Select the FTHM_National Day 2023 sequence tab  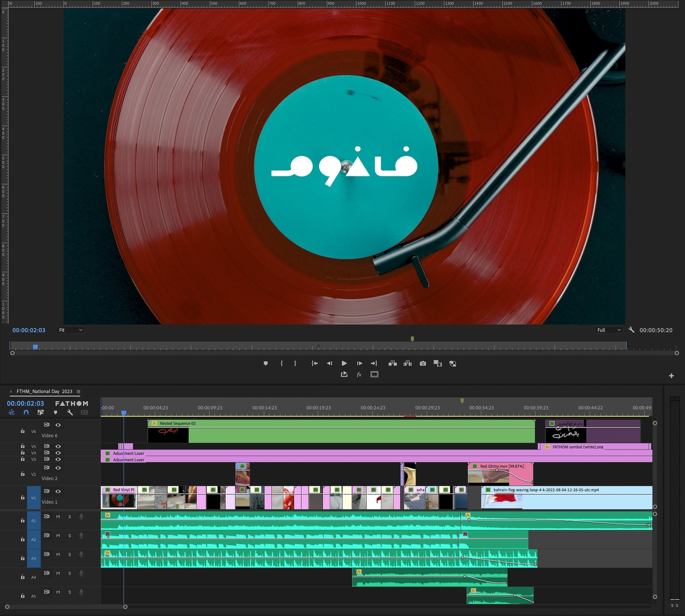pos(45,391)
